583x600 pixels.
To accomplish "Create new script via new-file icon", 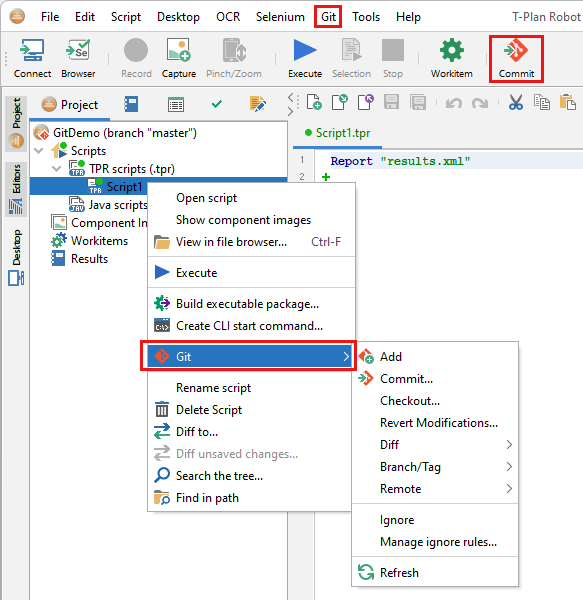I will [314, 103].
